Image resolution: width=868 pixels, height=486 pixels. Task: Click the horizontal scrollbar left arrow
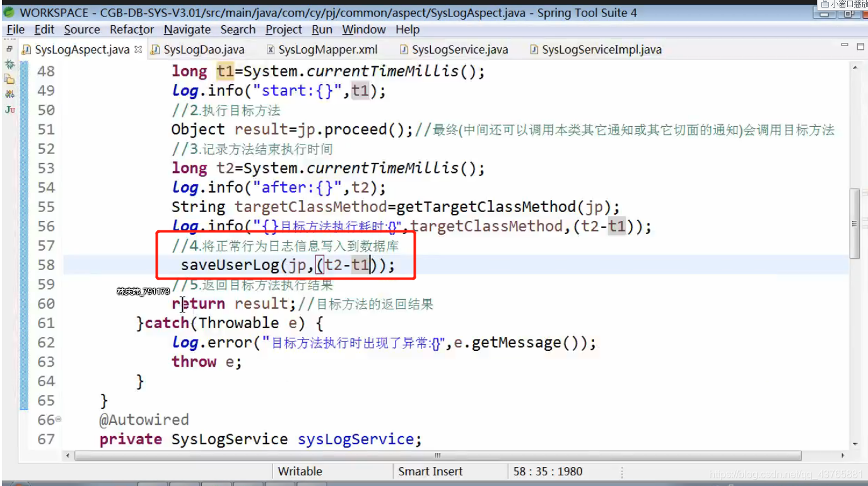[x=68, y=455]
